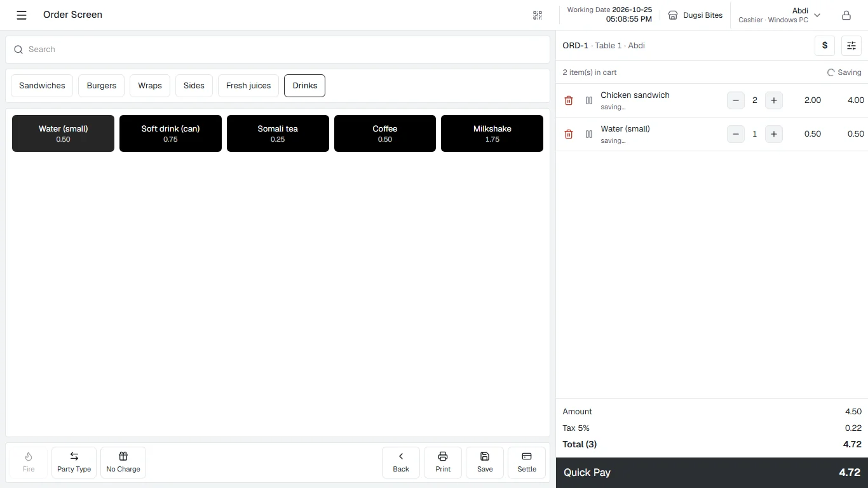Switch to the Burgers category
Image resolution: width=868 pixels, height=488 pixels.
[x=102, y=86]
